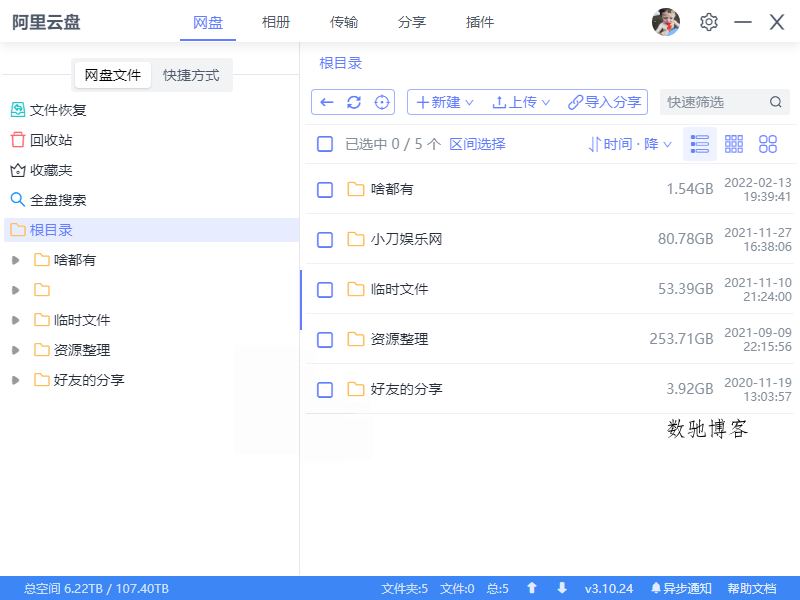The height and width of the screenshot is (600, 800).
Task: Open the 好友的分享 folder in file list
Action: 407,389
